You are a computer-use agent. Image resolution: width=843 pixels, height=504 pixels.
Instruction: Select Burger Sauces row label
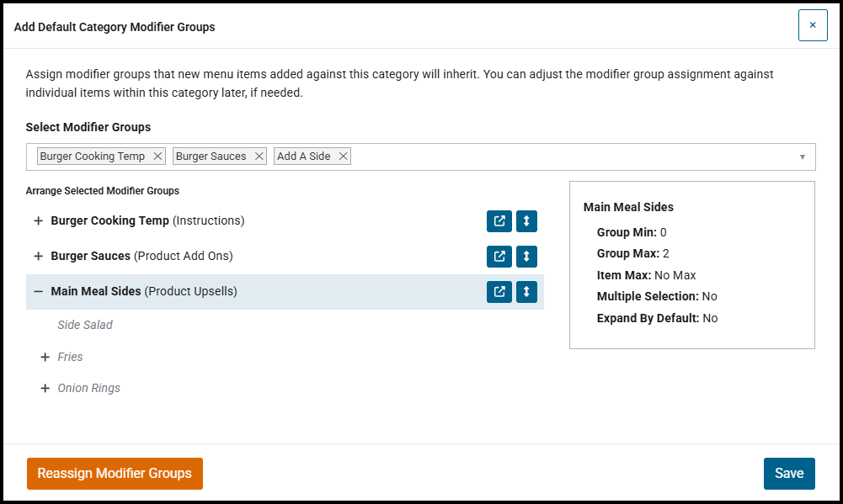coord(142,257)
